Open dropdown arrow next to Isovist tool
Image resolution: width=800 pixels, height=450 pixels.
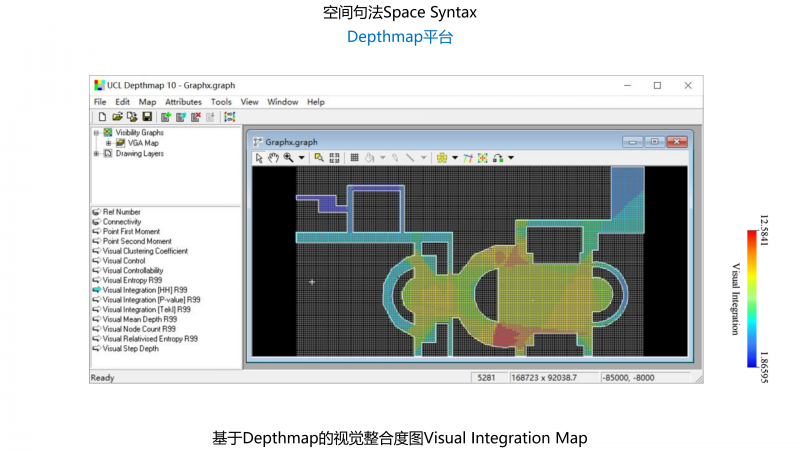(455, 158)
